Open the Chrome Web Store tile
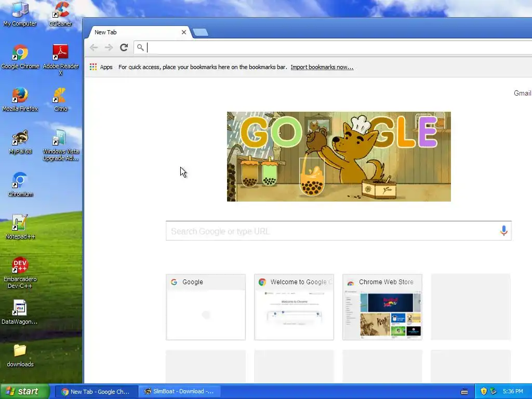This screenshot has height=399, width=532. click(382, 307)
